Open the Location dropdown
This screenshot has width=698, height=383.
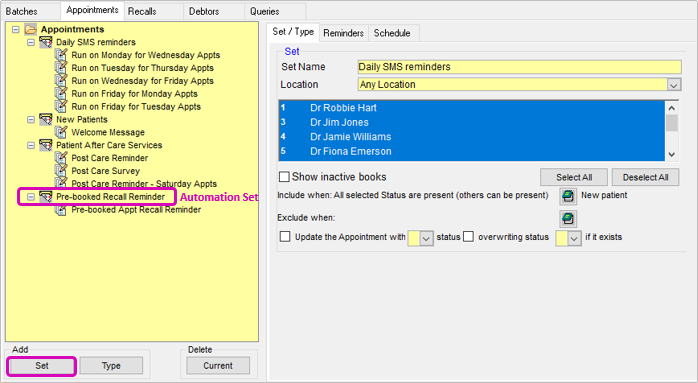coord(674,85)
